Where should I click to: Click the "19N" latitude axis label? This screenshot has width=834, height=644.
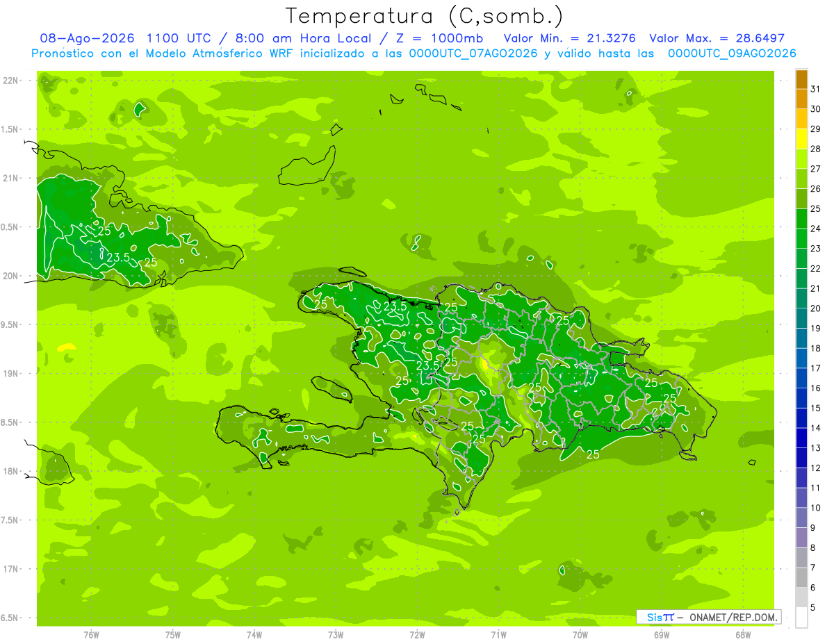point(11,373)
